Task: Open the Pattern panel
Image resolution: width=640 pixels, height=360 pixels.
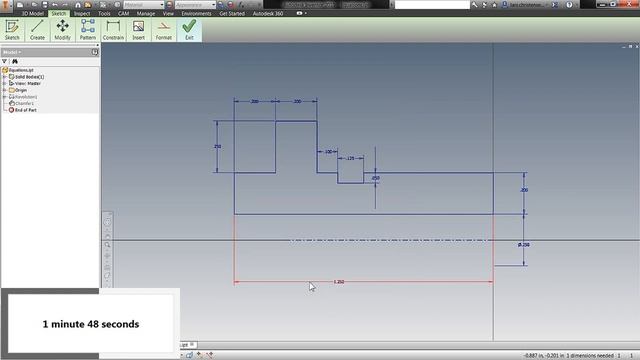Action: tap(87, 29)
